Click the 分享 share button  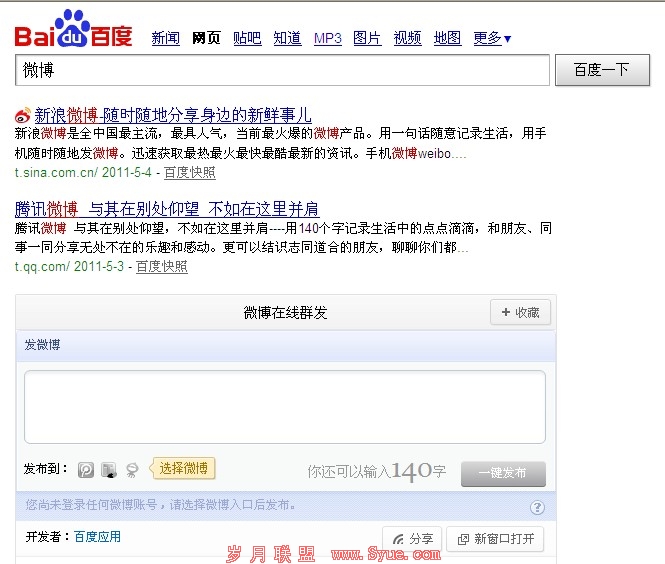412,539
